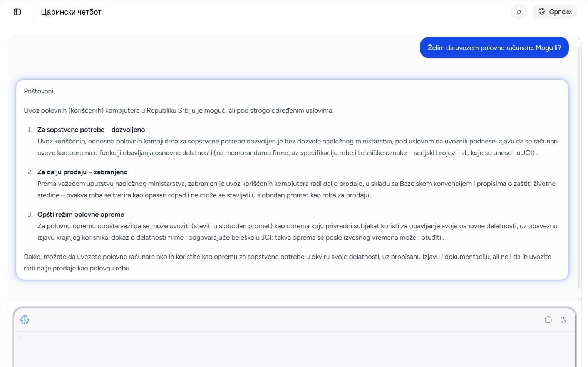Viewport: 588px width, 367px height.
Task: Toggle the sidebar panel icon
Action: click(x=17, y=12)
